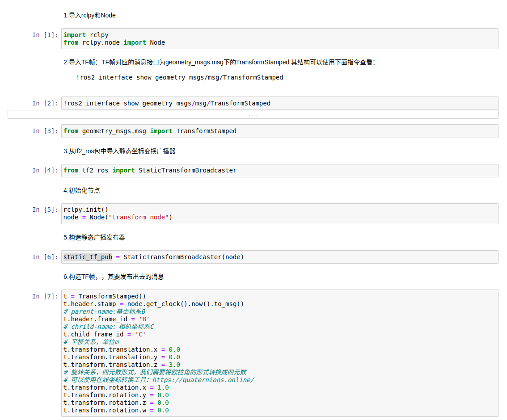
Task: Click the quaternions.online URL in the comment
Action: click(x=203, y=380)
